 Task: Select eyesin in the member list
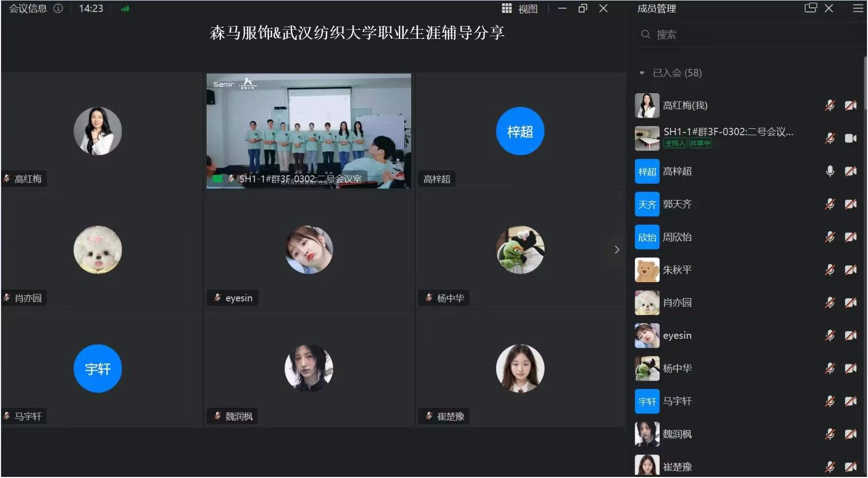(x=677, y=335)
